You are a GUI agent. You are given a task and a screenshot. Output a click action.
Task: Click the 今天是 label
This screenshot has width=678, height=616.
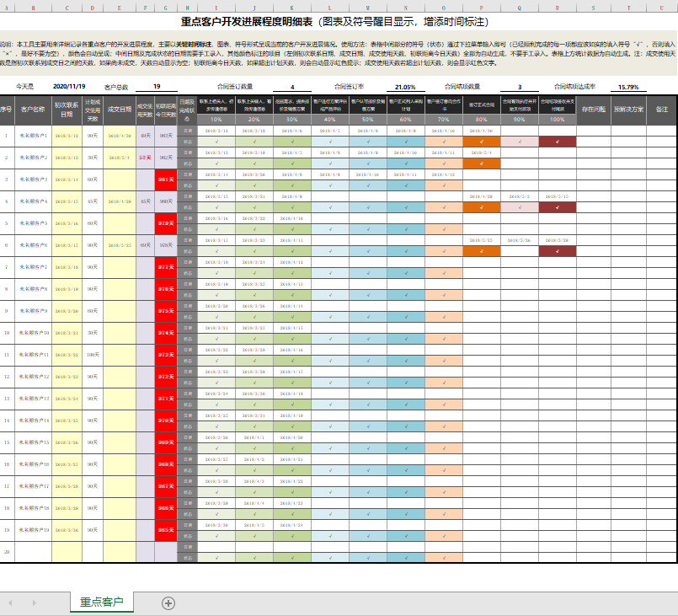click(24, 87)
